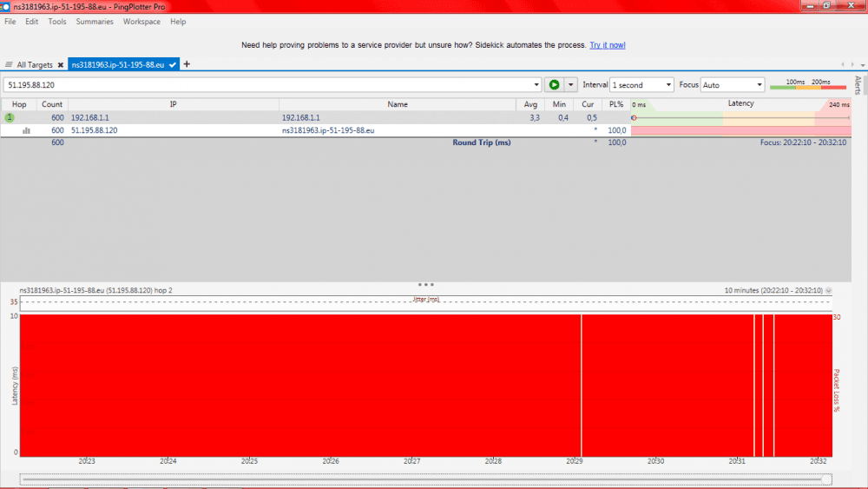Open the Focus dropdown set to Auto
The width and height of the screenshot is (868, 489).
[x=733, y=85]
